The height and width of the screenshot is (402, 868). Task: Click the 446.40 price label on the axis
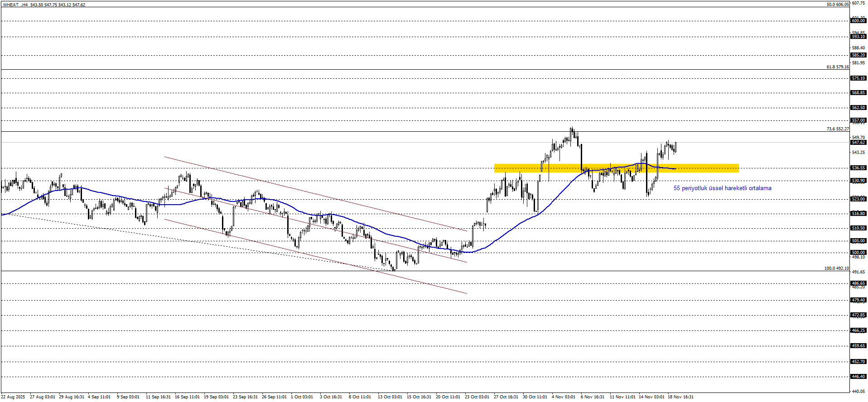[x=858, y=377]
